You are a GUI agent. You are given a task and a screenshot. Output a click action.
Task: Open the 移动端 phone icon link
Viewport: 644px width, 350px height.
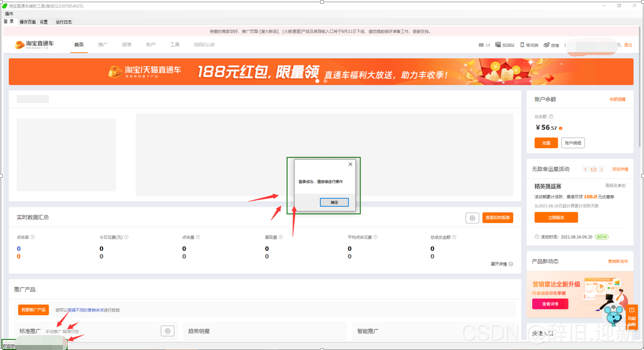(529, 45)
